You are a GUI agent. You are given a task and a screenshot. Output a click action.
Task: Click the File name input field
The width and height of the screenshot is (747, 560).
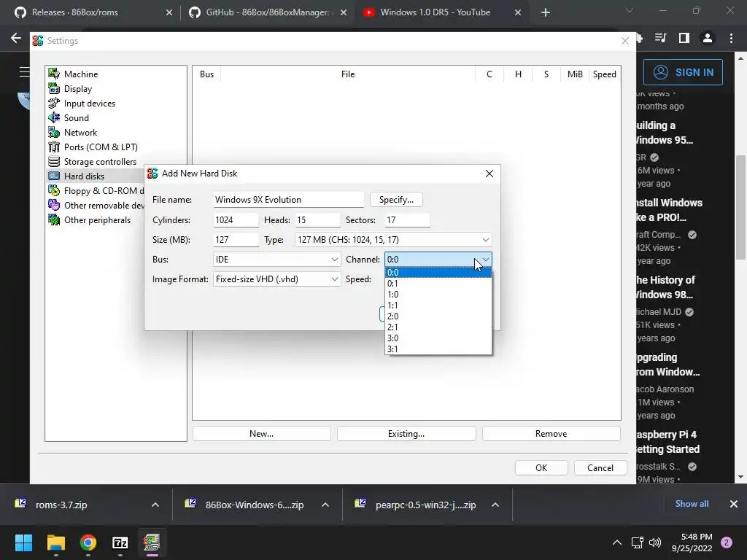click(x=288, y=200)
